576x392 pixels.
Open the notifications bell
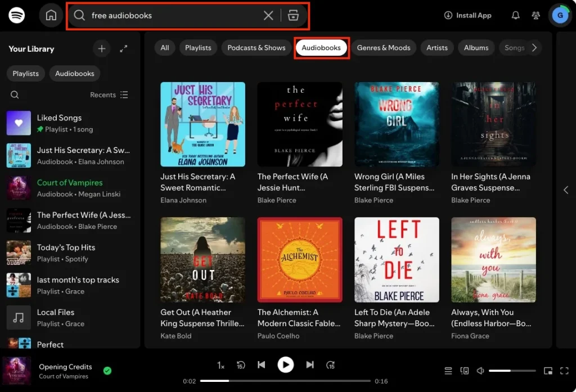(x=515, y=15)
